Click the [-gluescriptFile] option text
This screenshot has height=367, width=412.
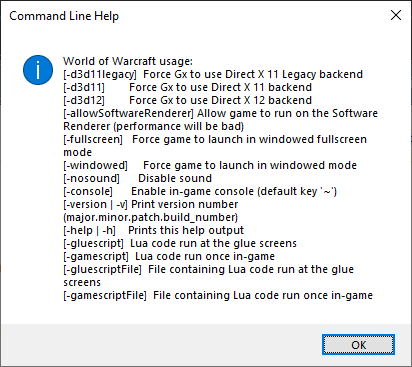[x=102, y=269]
